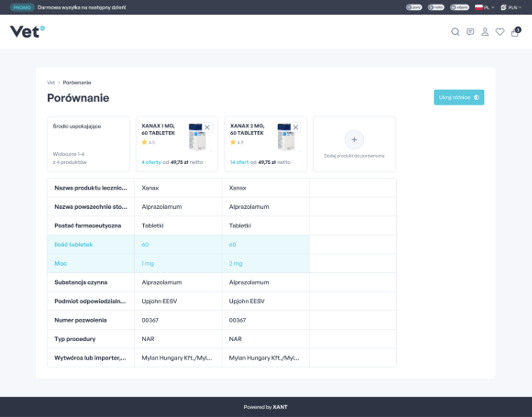
Task: Click Typ procedury row label
Action: (75, 339)
